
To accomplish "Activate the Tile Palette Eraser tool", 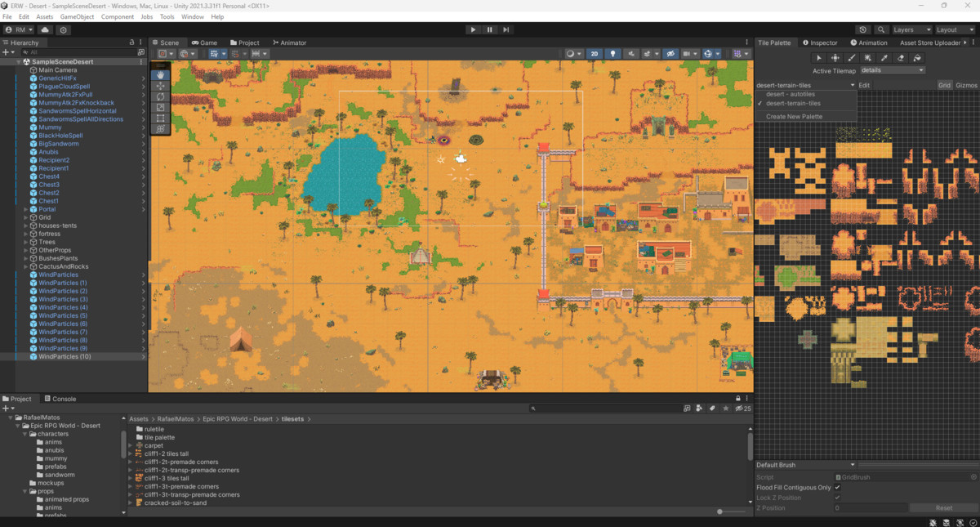I will pos(901,57).
